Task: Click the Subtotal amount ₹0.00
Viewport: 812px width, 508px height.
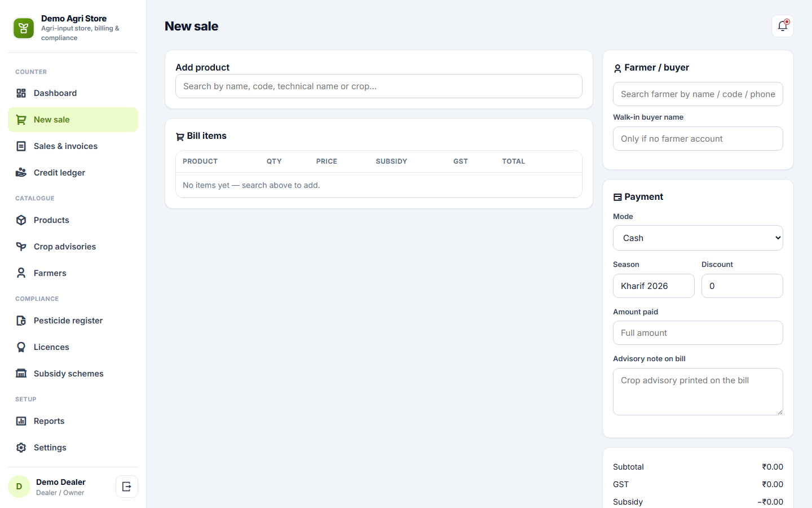Action: coord(773,467)
